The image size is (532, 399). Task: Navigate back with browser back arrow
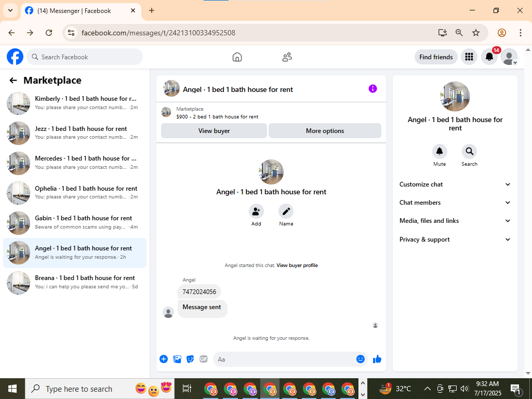[11, 33]
